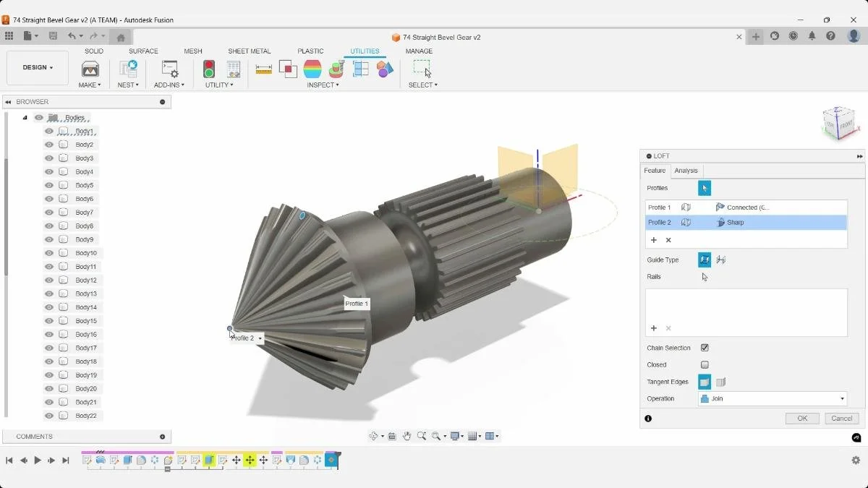Viewport: 868px width, 488px height.
Task: Collapse the Bodies folder in browser
Action: [x=25, y=118]
